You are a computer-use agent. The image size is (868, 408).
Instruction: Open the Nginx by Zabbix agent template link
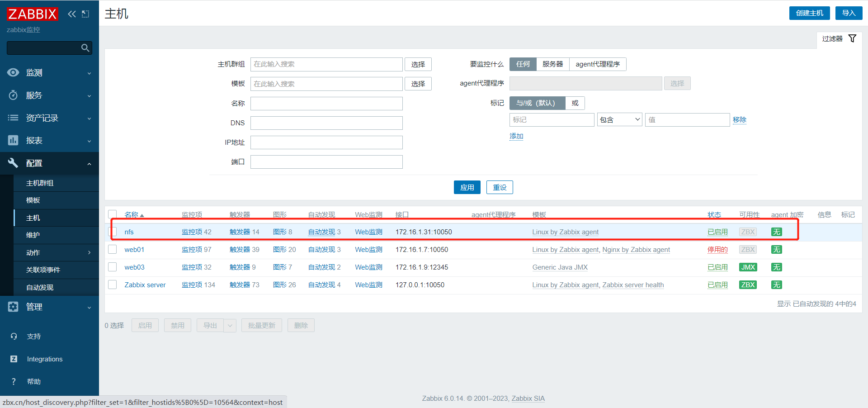(636, 250)
